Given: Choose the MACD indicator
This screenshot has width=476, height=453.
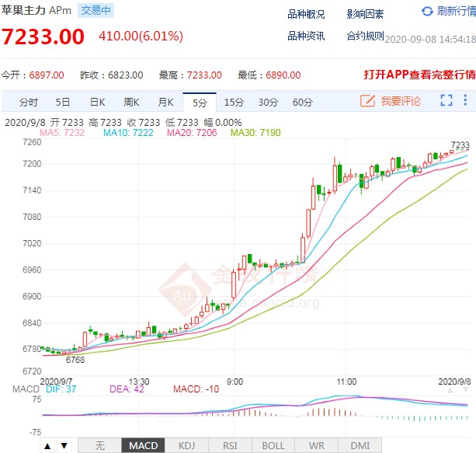Looking at the screenshot, I should click(143, 446).
